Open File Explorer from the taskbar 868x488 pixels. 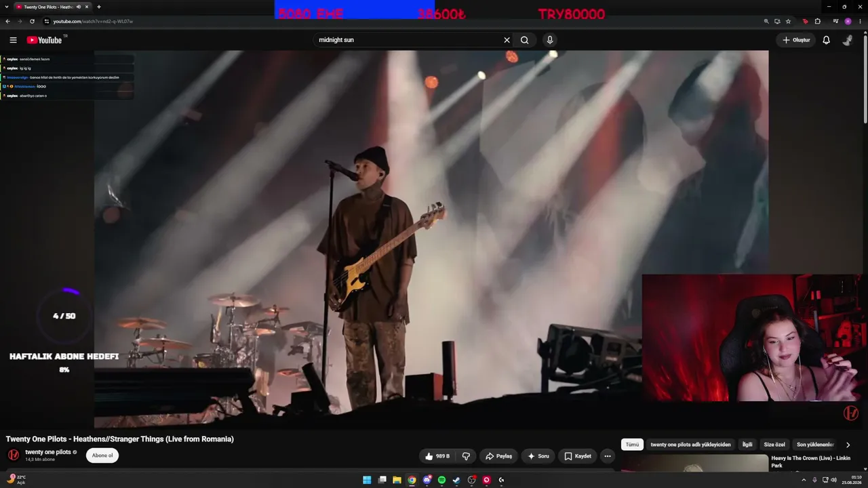click(x=397, y=480)
